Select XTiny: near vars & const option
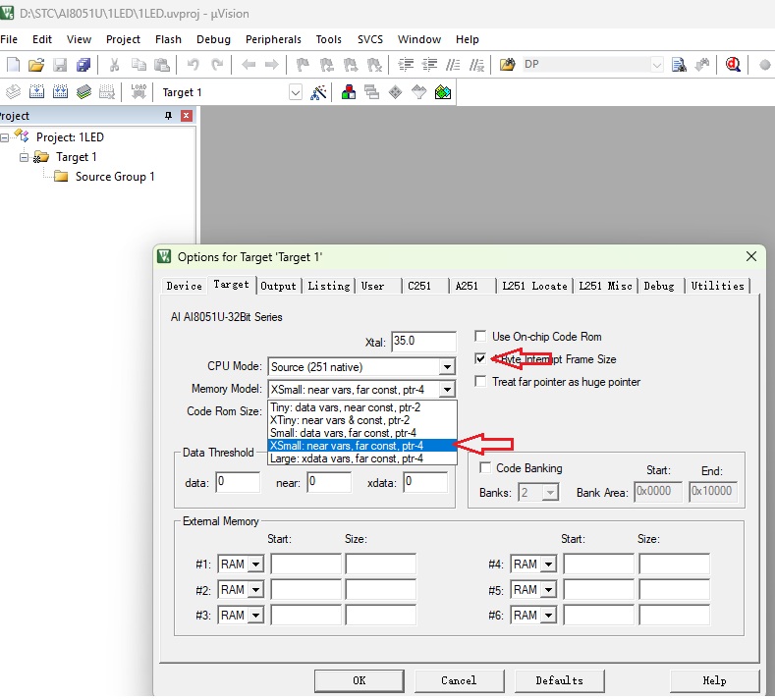 point(361,420)
